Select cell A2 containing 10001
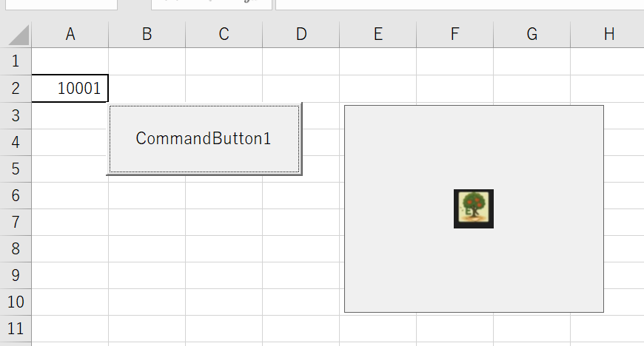The image size is (644, 346). coord(70,89)
